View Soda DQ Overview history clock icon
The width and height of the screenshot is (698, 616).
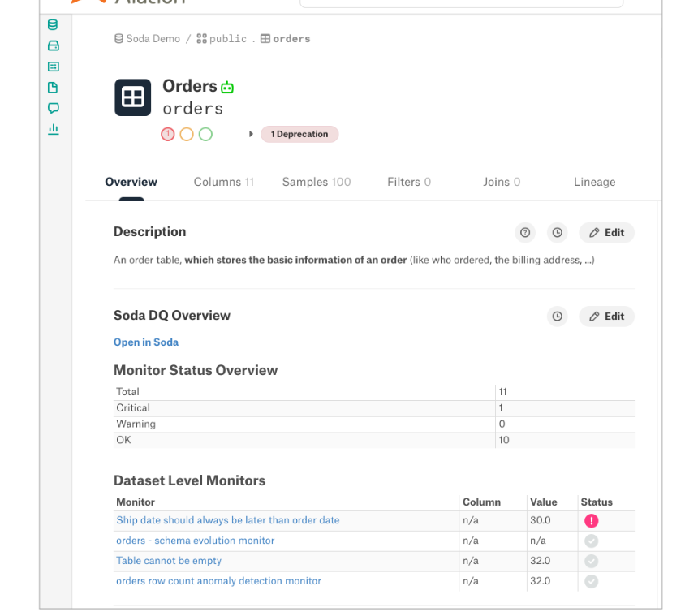tap(558, 317)
